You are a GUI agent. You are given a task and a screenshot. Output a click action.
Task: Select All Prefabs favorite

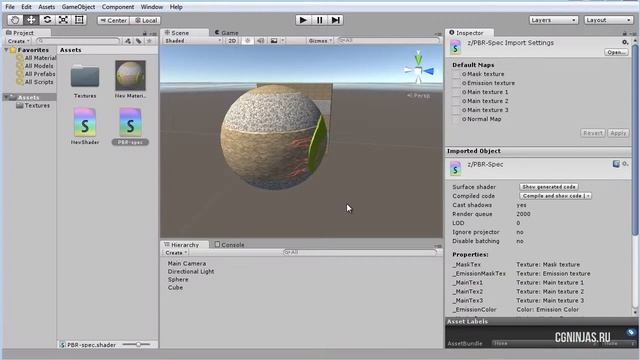pos(36,74)
